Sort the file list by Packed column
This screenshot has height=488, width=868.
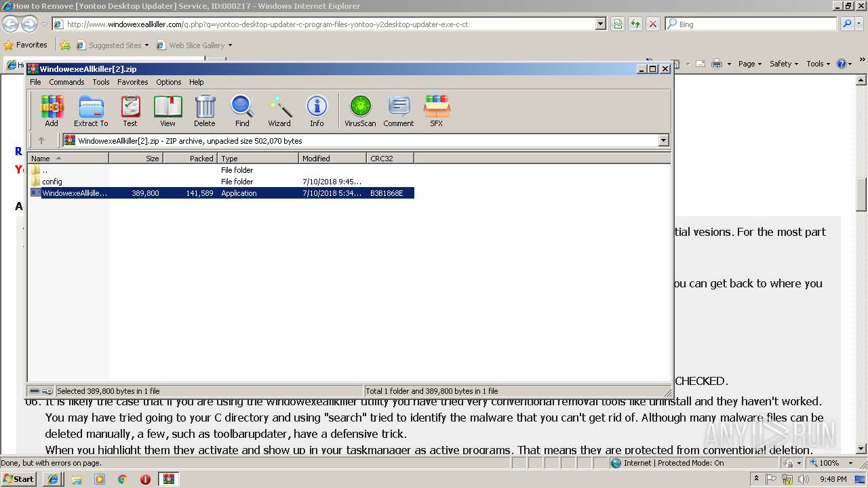pos(190,158)
